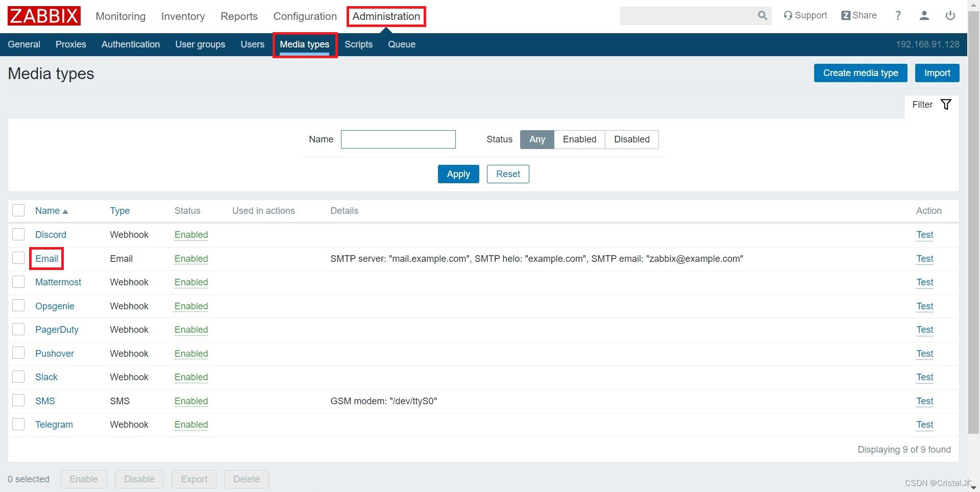Open the Slack media type
Screen dimensions: 980x492
coord(46,377)
